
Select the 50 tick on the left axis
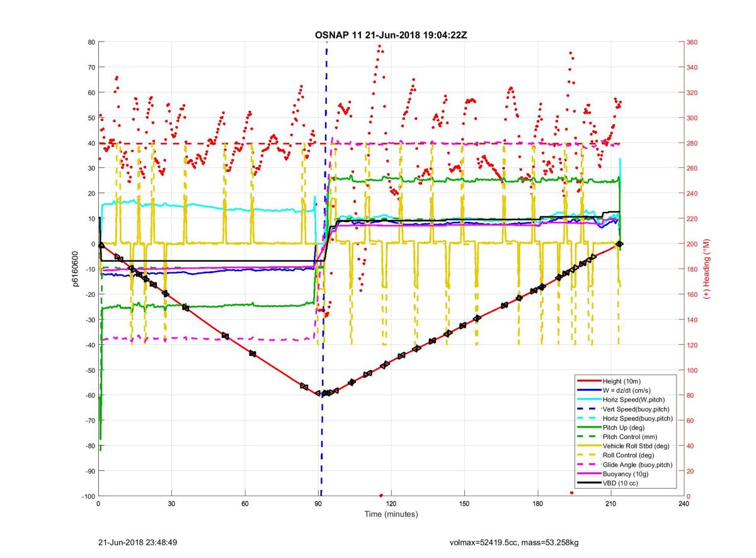click(x=91, y=118)
